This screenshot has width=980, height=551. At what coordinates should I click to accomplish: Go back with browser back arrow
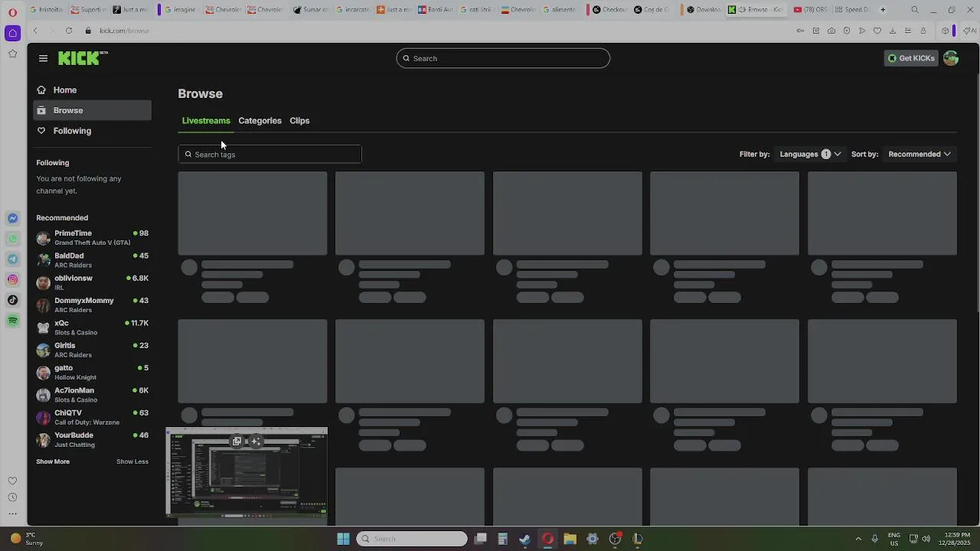tap(35, 31)
